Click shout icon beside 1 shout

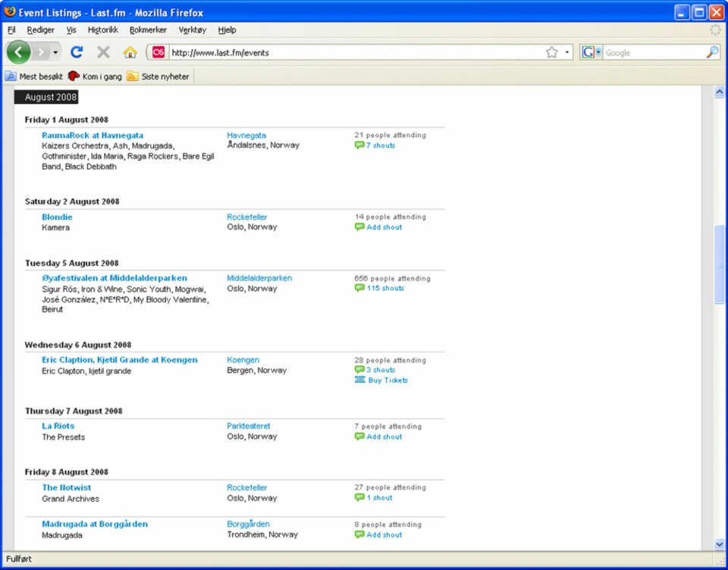click(359, 497)
